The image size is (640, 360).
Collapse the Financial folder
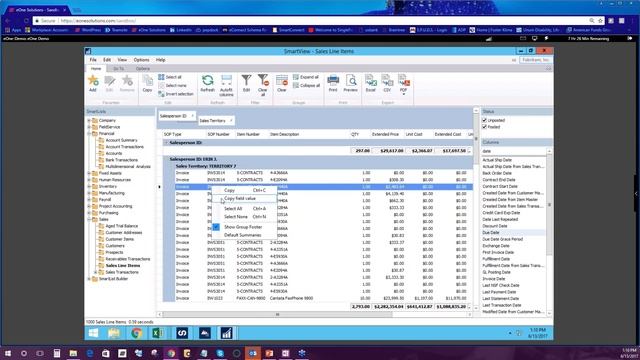point(89,133)
